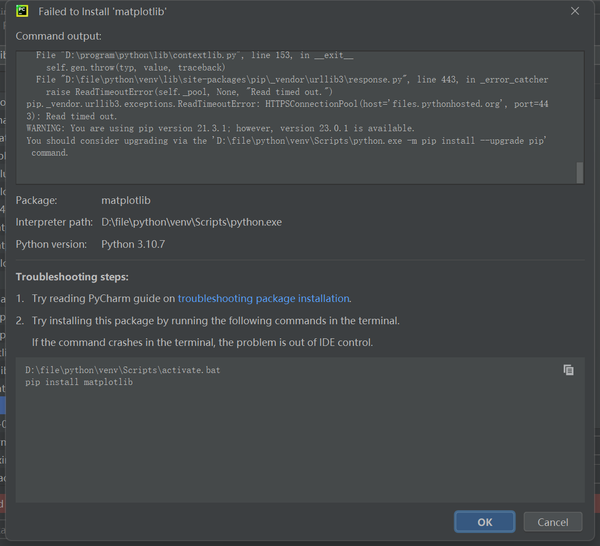The image size is (600, 546).
Task: Click the 'Command output:' label
Action: 59,36
